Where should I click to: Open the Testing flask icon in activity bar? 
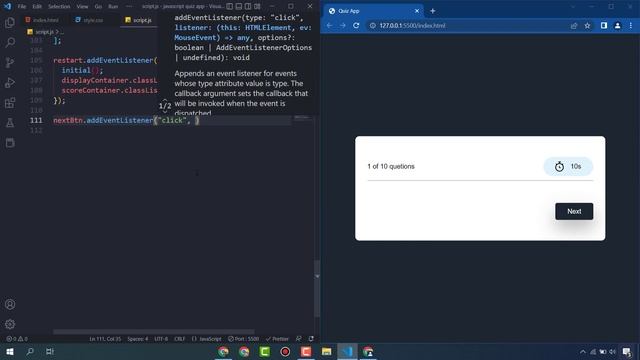pos(10,122)
